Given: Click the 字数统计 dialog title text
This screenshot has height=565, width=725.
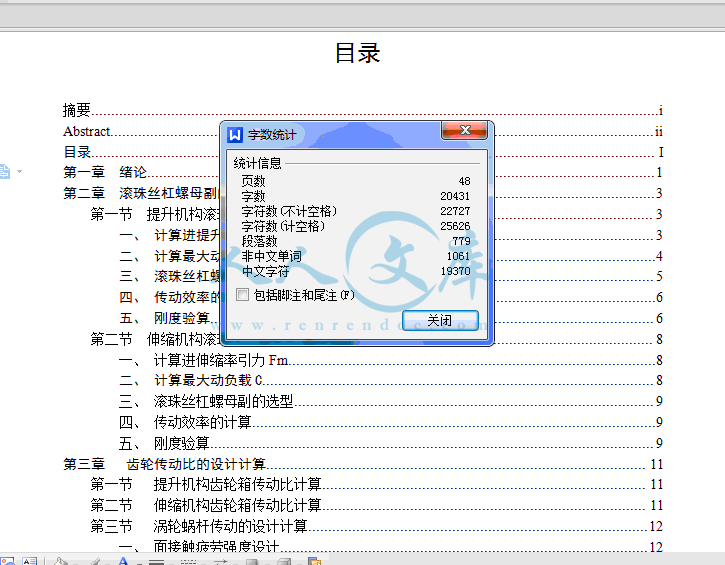Looking at the screenshot, I should point(272,135).
